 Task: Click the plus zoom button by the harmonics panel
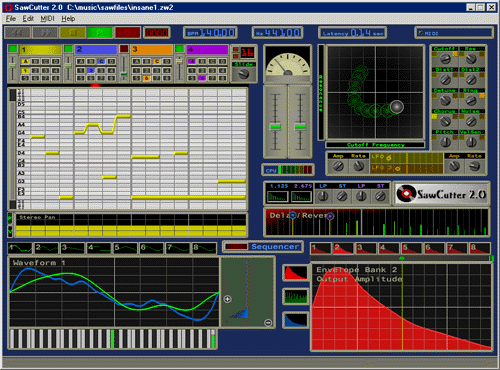[228, 299]
